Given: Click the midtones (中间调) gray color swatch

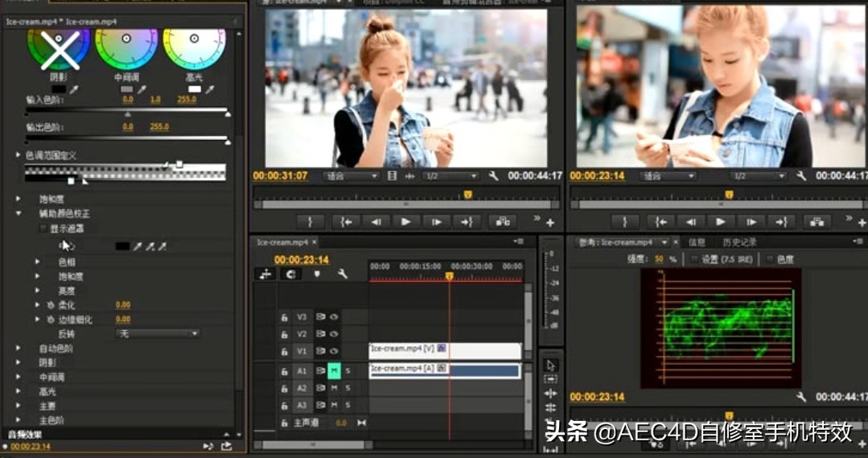Looking at the screenshot, I should (127, 89).
